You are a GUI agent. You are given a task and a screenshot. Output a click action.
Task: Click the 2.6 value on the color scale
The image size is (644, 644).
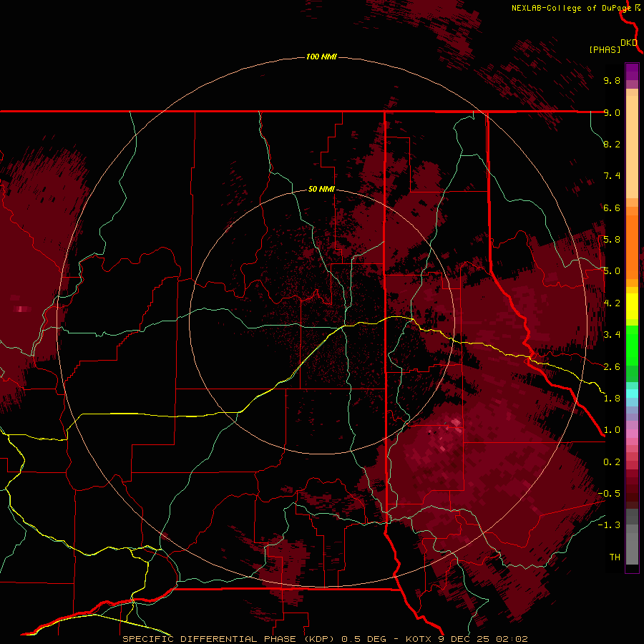(x=612, y=367)
